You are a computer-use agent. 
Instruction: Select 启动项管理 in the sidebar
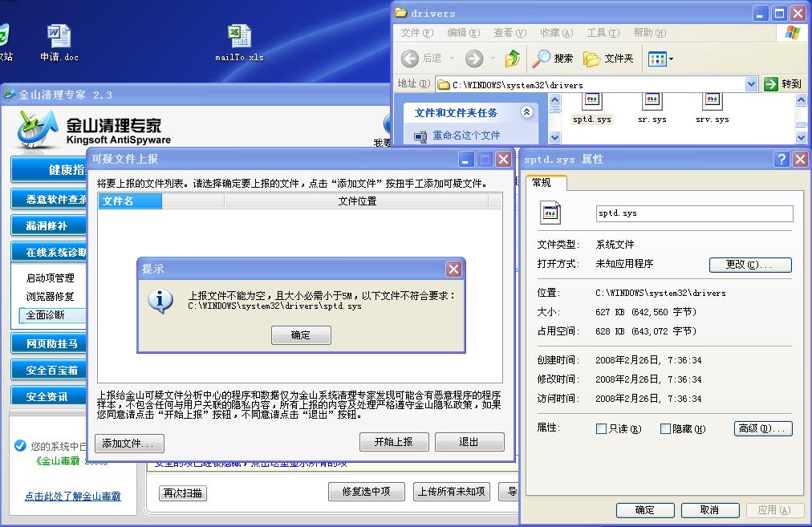[51, 278]
